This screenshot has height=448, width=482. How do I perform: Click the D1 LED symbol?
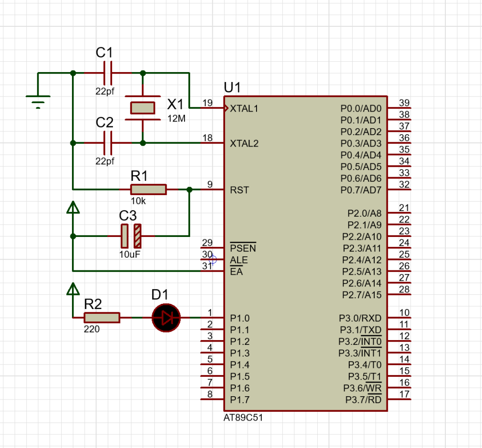click(166, 318)
